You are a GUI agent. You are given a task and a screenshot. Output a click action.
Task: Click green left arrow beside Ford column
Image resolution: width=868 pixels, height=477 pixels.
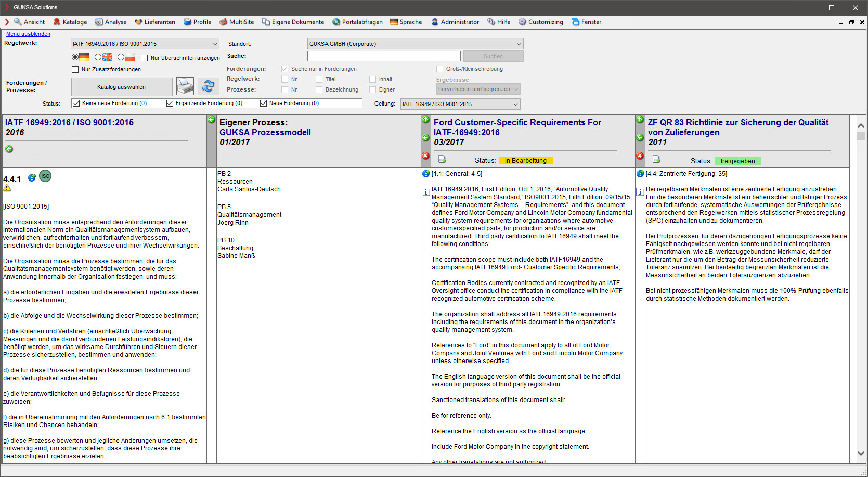425,138
